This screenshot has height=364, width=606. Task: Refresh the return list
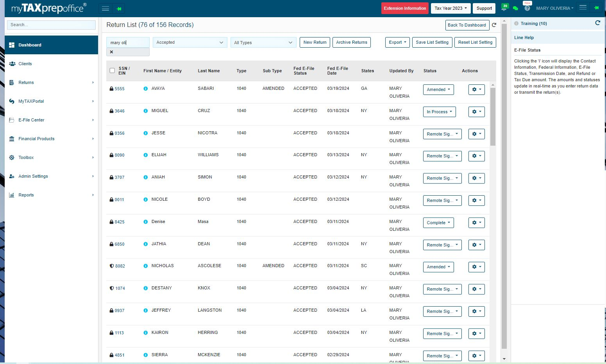pyautogui.click(x=494, y=25)
